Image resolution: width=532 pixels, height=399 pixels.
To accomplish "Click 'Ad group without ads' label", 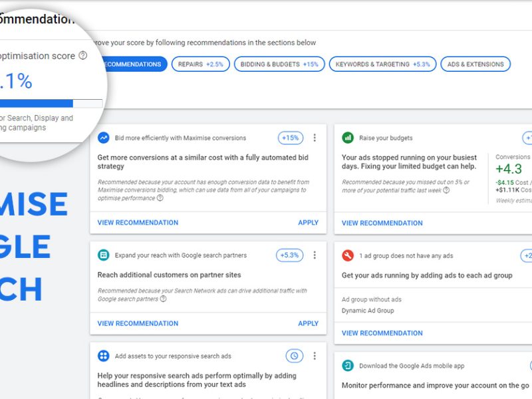I will click(x=372, y=299).
